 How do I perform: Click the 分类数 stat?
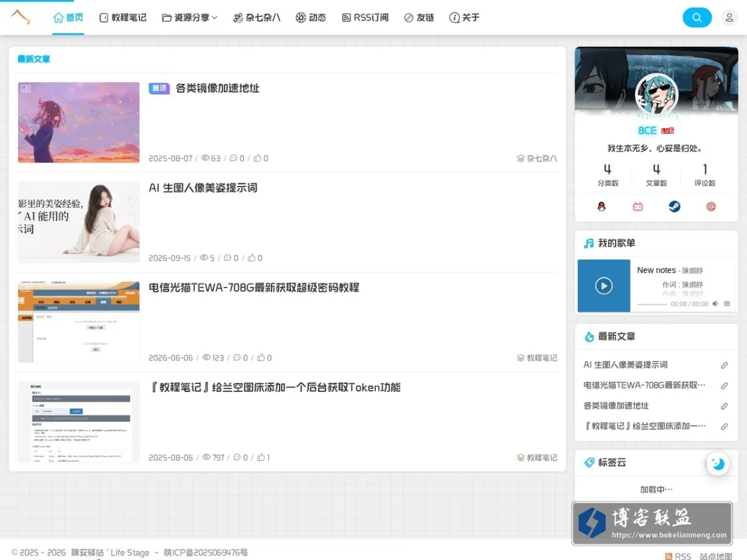point(608,175)
